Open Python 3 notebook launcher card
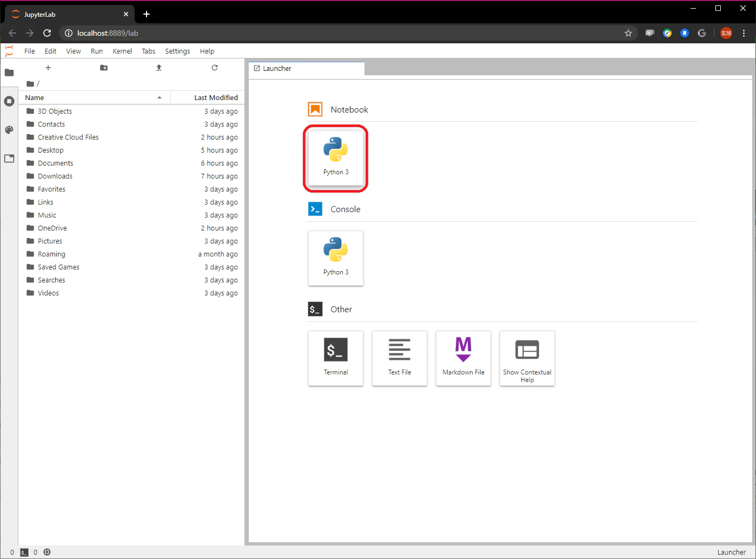 [x=336, y=158]
